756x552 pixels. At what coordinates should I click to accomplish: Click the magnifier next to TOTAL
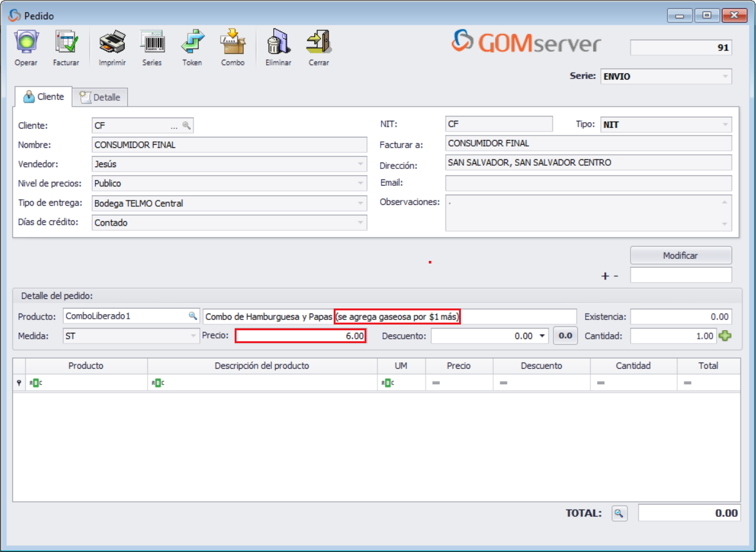click(619, 513)
